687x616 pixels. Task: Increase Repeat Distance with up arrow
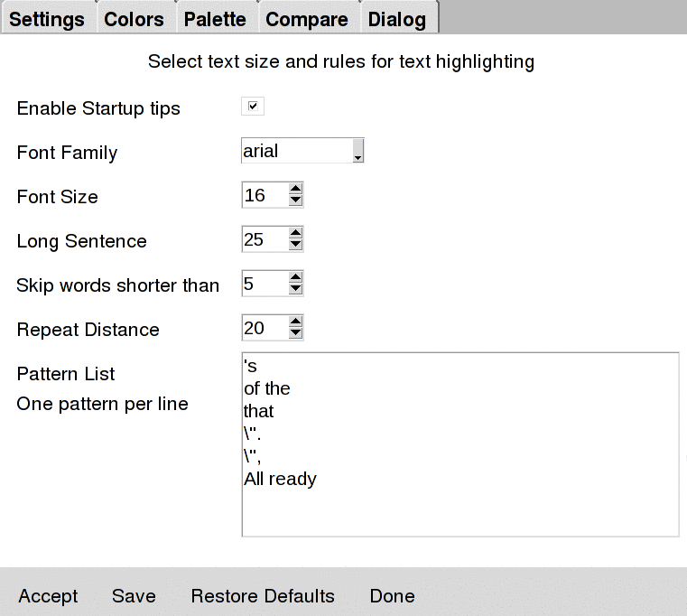pos(296,322)
